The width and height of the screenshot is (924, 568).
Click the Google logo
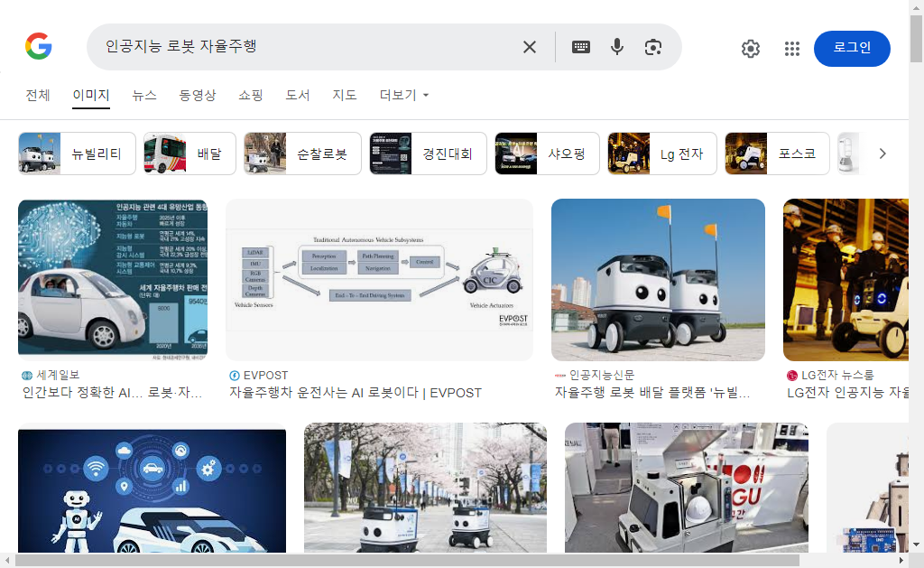[x=39, y=46]
